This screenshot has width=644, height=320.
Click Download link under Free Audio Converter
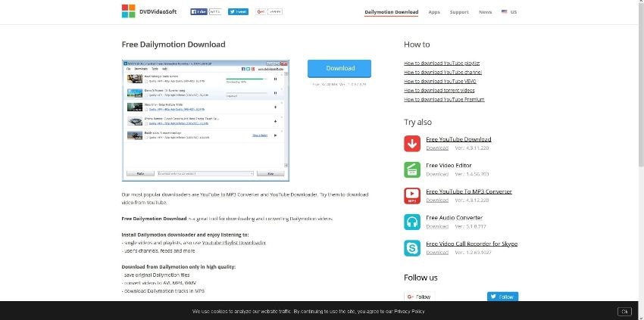pos(437,226)
